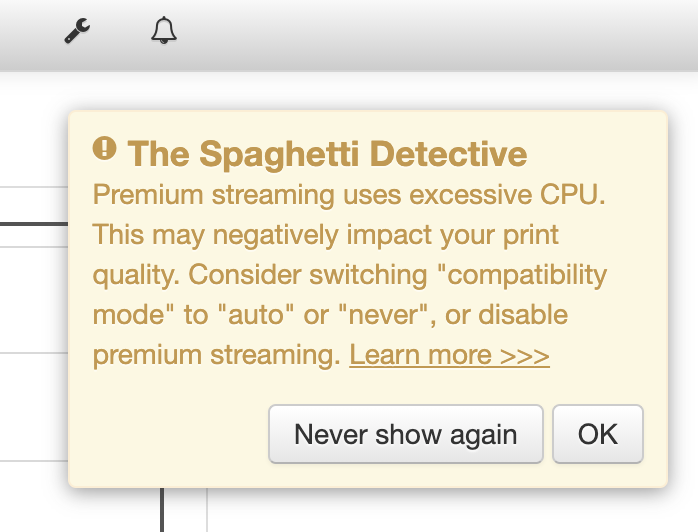Open settings via the wrench icon
Screen dimensions: 698x532
click(77, 32)
